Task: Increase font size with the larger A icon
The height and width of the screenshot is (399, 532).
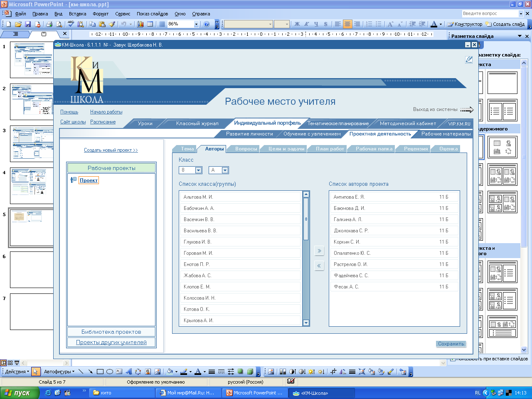Action: click(x=390, y=24)
